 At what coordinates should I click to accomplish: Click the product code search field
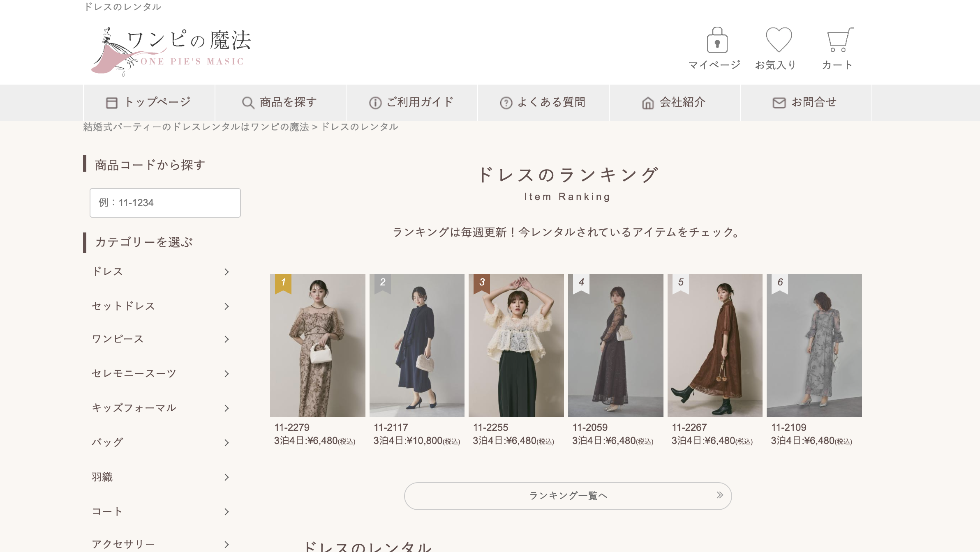pos(165,203)
